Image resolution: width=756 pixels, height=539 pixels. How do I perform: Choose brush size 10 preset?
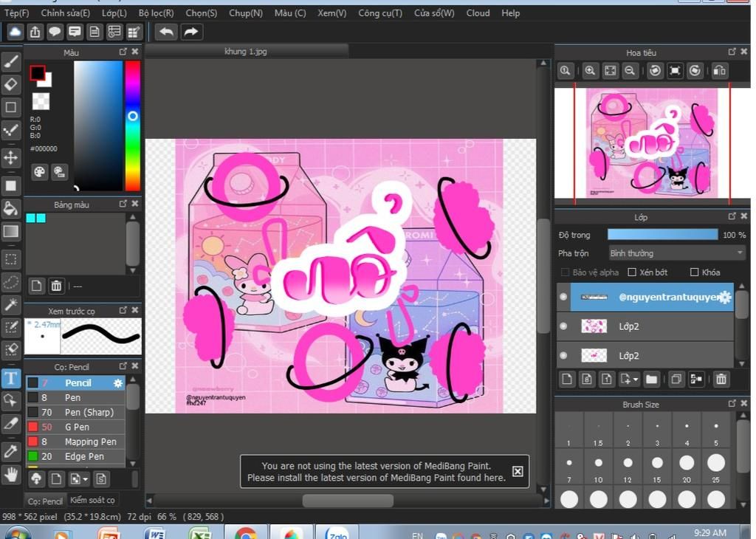point(598,467)
